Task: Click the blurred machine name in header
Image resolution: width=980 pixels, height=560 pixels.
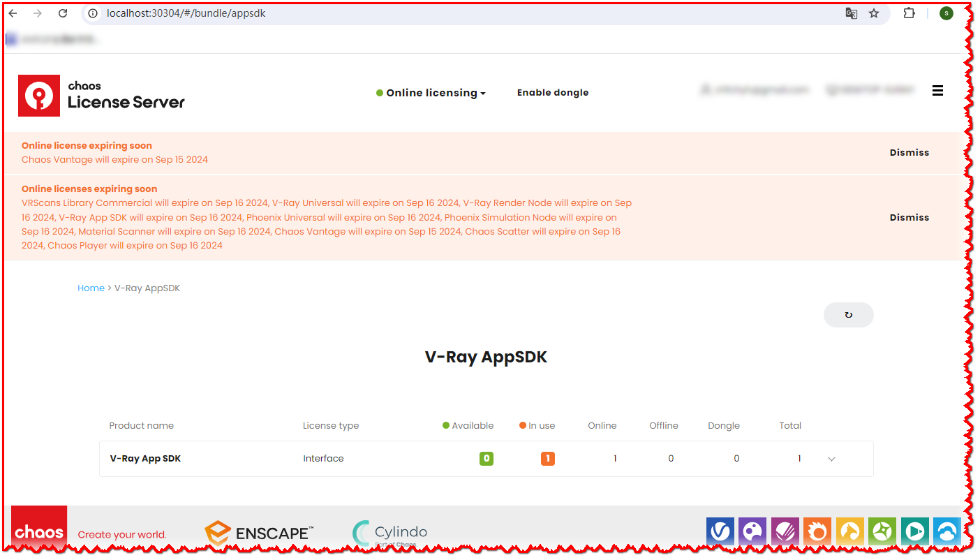Action: point(870,90)
